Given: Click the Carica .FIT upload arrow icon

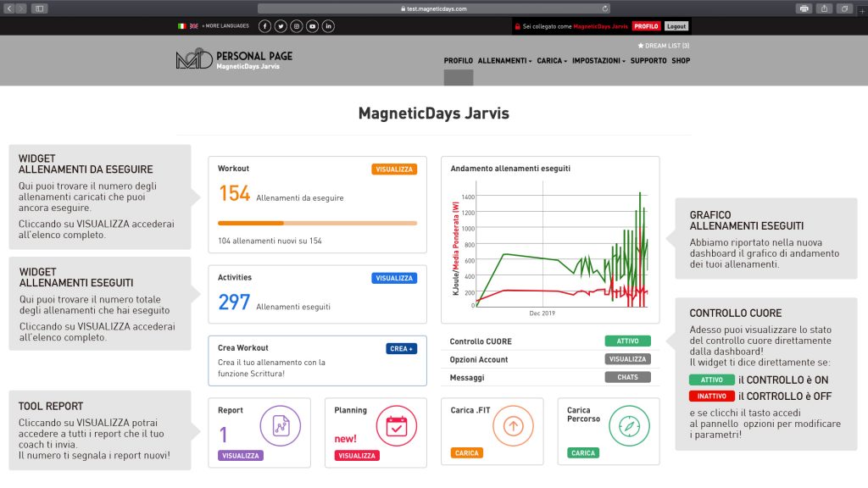Looking at the screenshot, I should (513, 426).
